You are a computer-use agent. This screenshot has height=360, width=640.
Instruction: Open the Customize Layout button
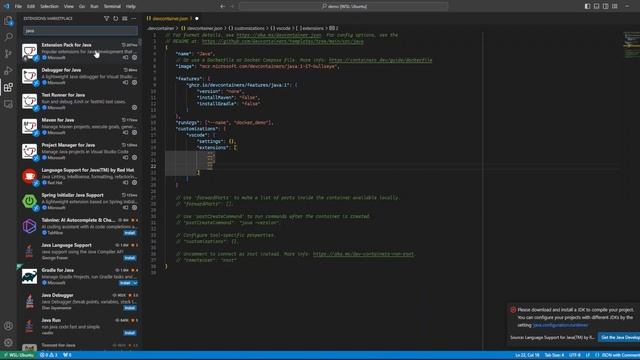point(615,6)
